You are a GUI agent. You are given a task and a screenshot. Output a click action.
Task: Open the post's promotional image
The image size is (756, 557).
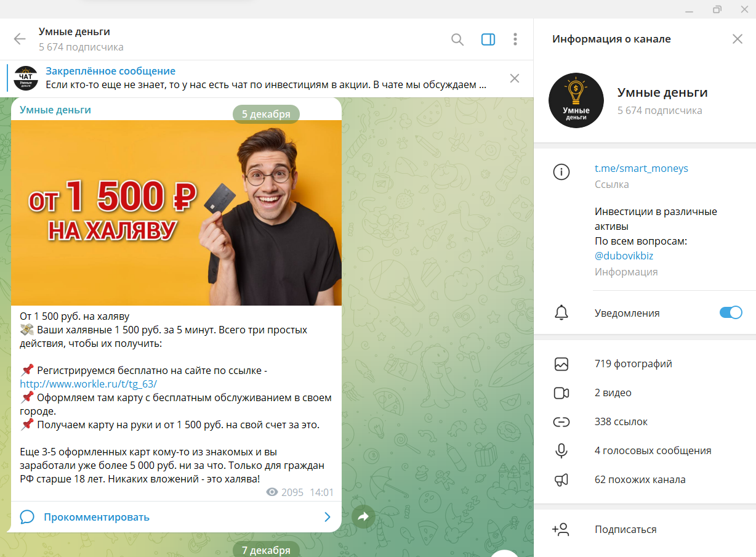pos(176,213)
